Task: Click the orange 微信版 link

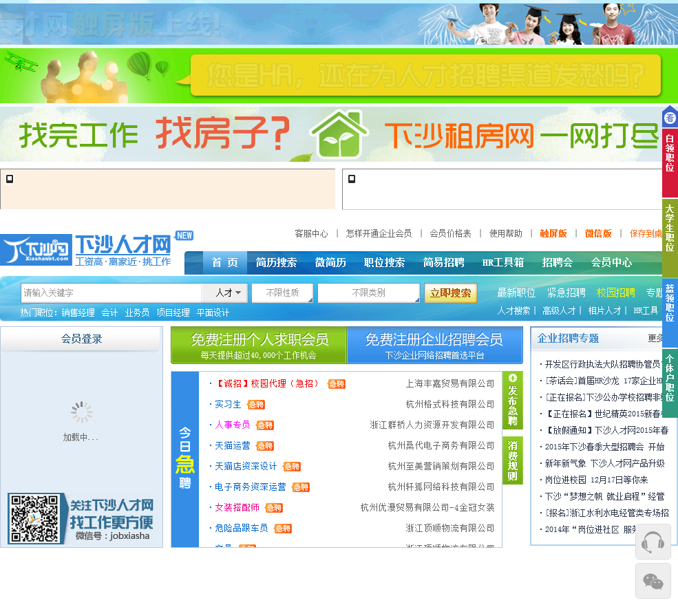Action: tap(598, 234)
